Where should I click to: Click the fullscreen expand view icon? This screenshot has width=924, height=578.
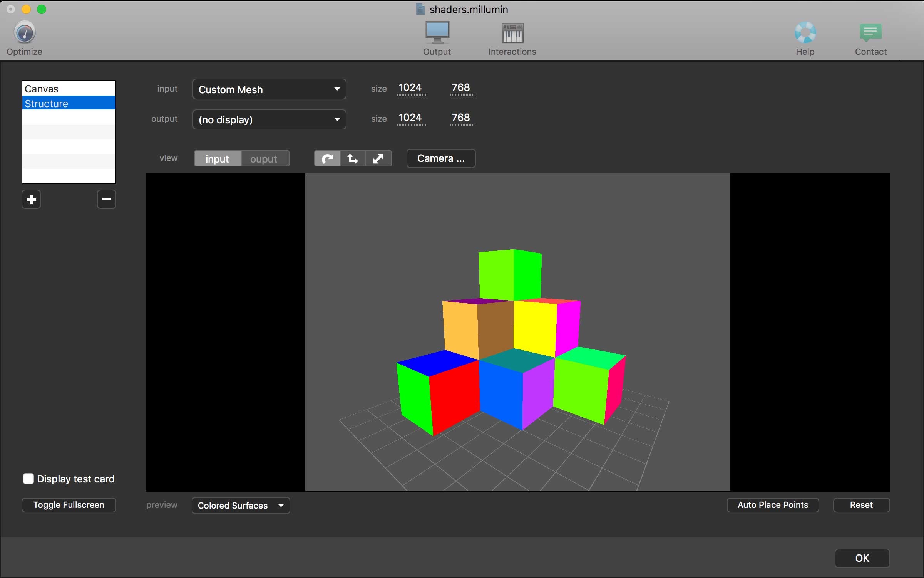pyautogui.click(x=378, y=158)
